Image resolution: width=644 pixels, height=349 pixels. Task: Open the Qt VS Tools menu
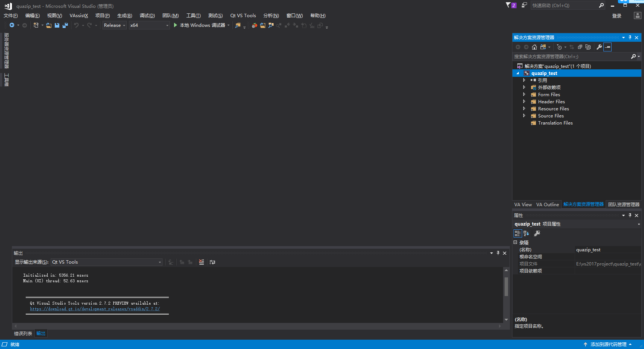click(x=243, y=16)
